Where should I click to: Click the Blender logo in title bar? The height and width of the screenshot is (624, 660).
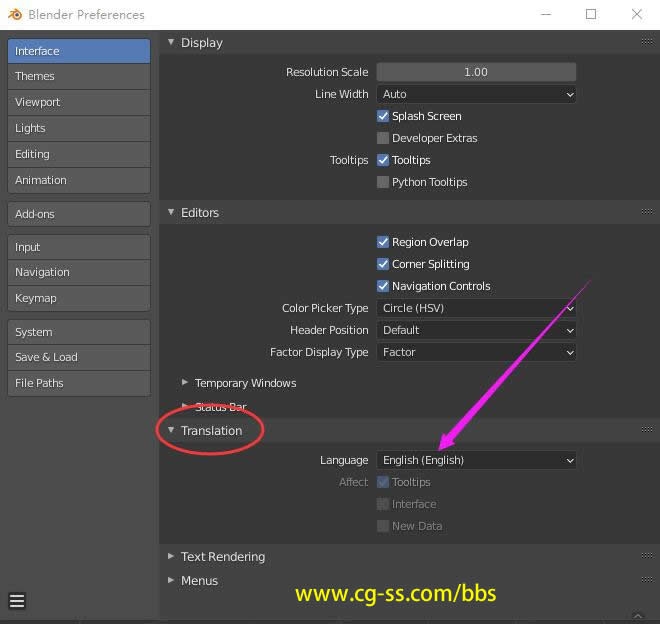tap(15, 15)
